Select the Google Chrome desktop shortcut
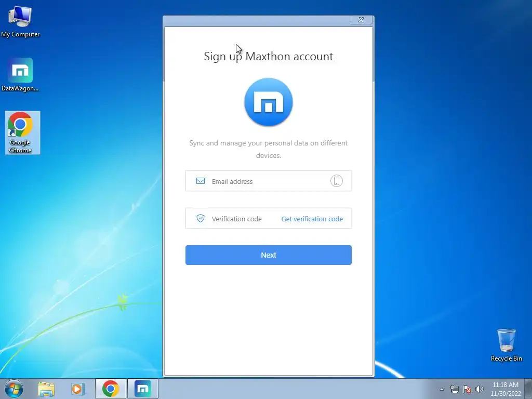532x399 pixels. tap(22, 132)
